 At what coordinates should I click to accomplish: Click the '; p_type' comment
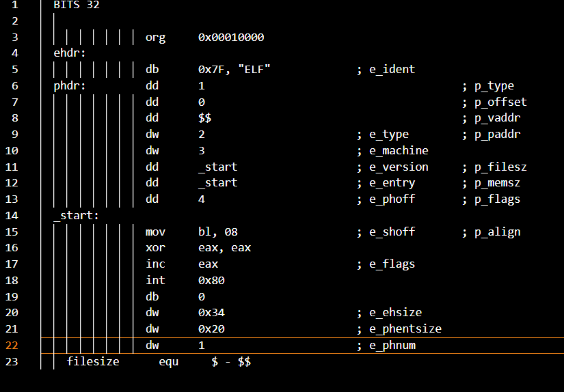coord(488,86)
